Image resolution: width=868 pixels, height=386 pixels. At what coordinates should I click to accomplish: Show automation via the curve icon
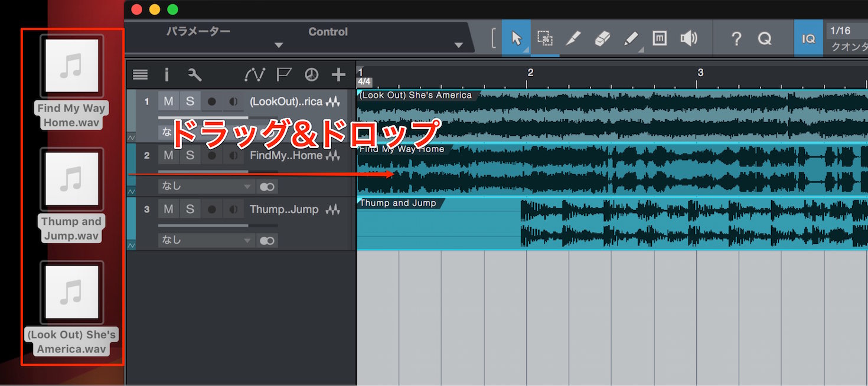(x=254, y=74)
